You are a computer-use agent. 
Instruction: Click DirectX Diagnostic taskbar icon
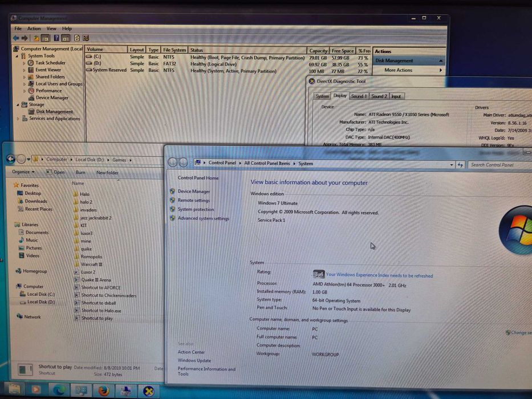point(148,391)
